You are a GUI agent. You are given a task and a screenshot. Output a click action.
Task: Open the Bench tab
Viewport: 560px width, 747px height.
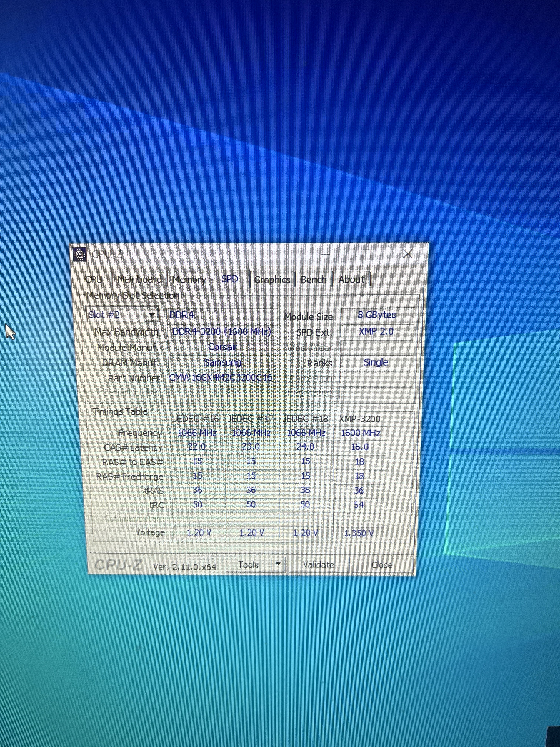(x=314, y=280)
